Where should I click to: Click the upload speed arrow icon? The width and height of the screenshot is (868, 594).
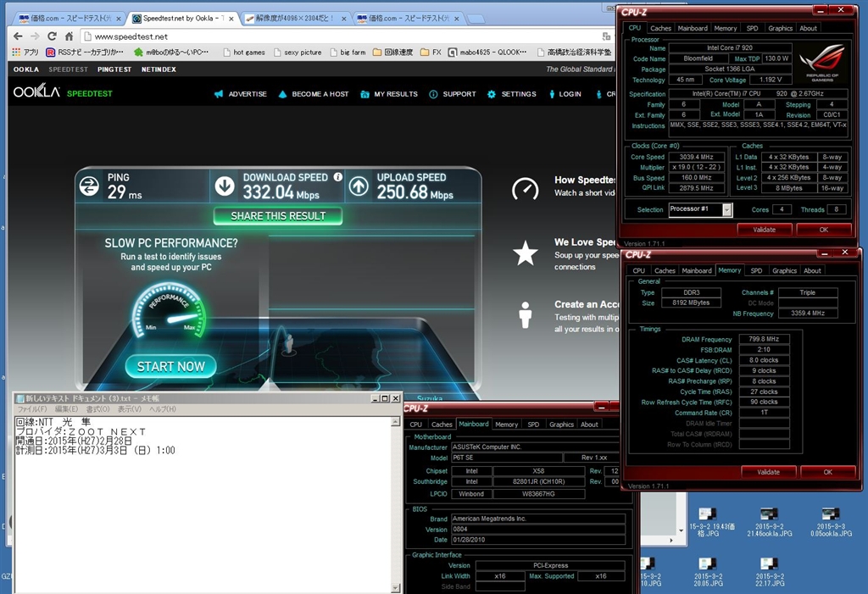tap(359, 186)
